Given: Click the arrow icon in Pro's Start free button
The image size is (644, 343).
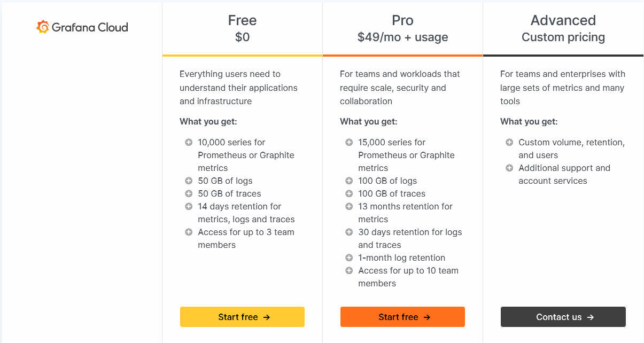Looking at the screenshot, I should point(428,317).
